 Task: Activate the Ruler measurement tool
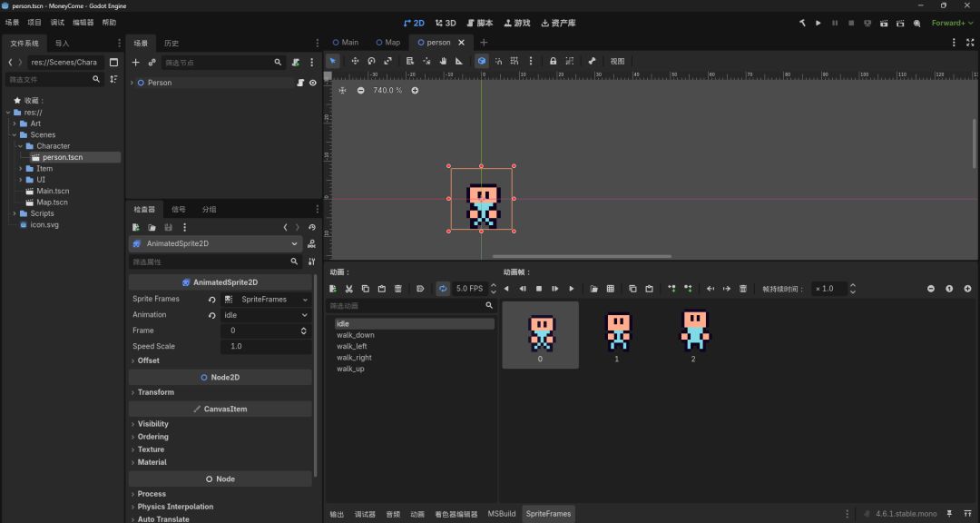pos(459,61)
